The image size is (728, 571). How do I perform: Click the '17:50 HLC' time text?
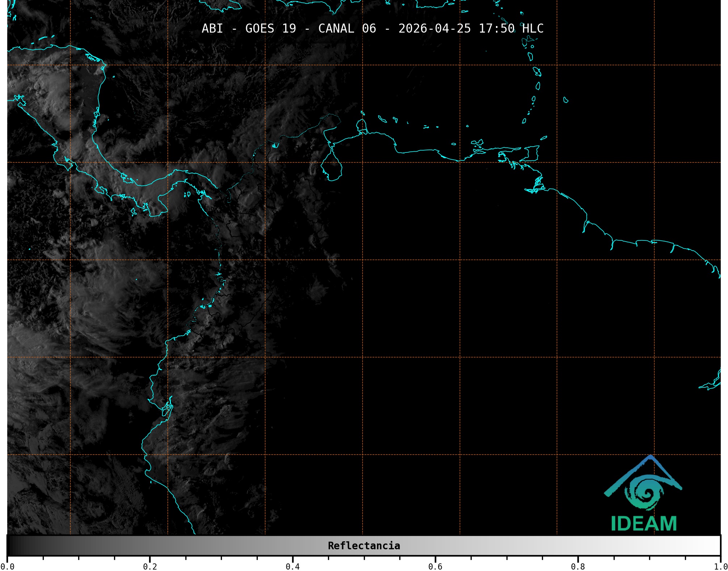click(x=511, y=29)
